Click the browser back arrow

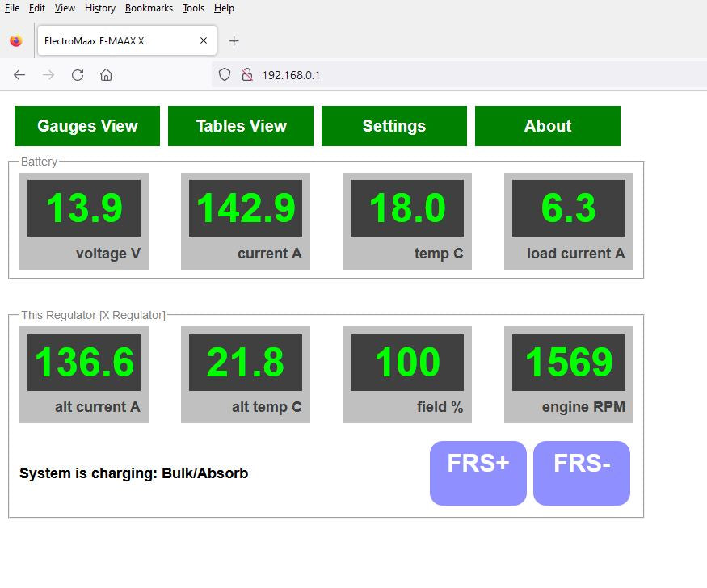19,75
